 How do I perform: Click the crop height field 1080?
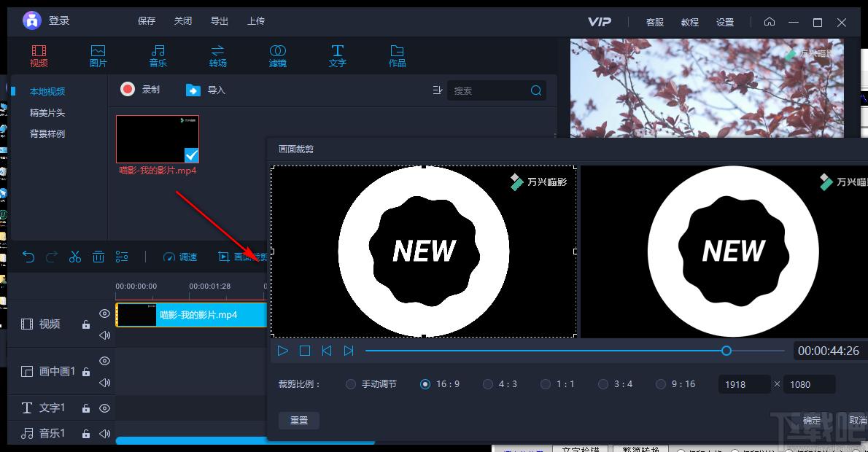810,384
